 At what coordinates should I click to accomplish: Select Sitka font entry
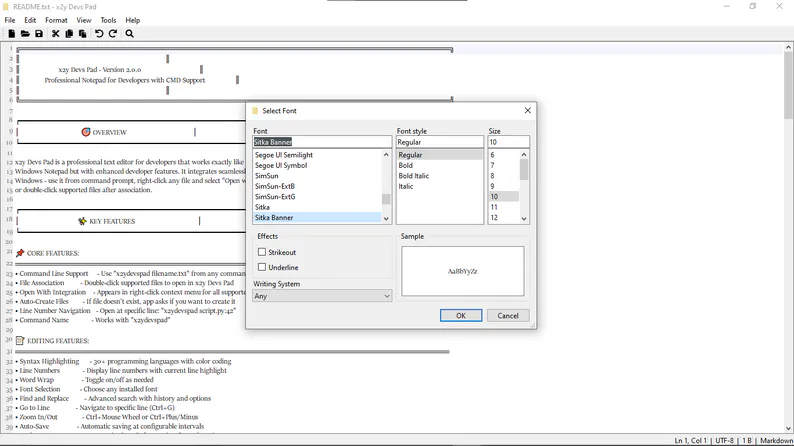click(x=317, y=207)
